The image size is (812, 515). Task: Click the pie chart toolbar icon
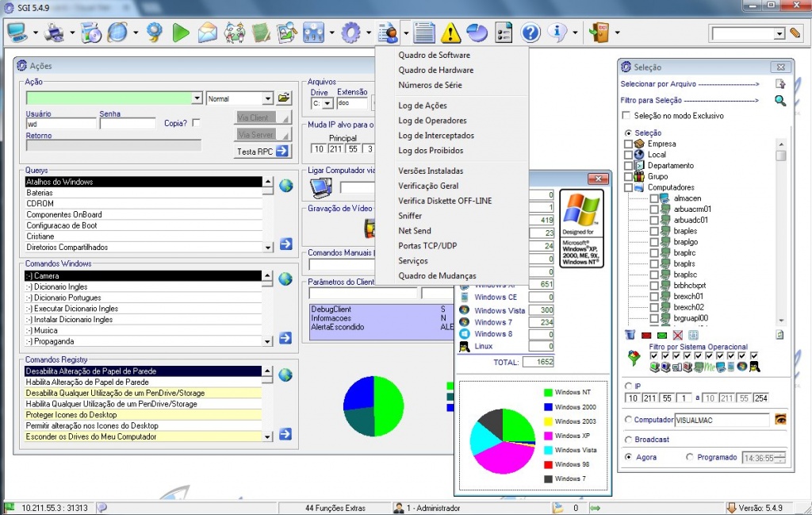(x=477, y=33)
